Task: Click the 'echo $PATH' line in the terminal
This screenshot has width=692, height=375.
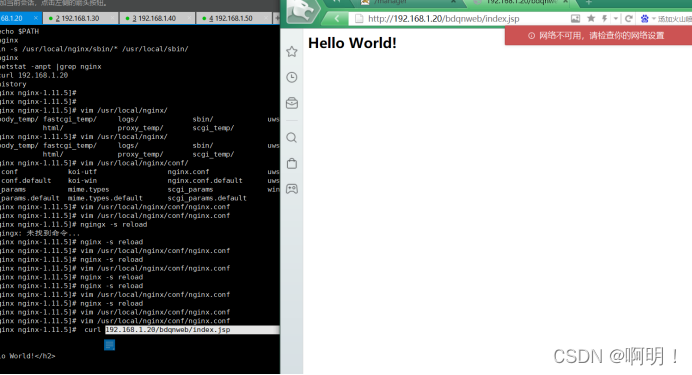Action: coord(19,31)
